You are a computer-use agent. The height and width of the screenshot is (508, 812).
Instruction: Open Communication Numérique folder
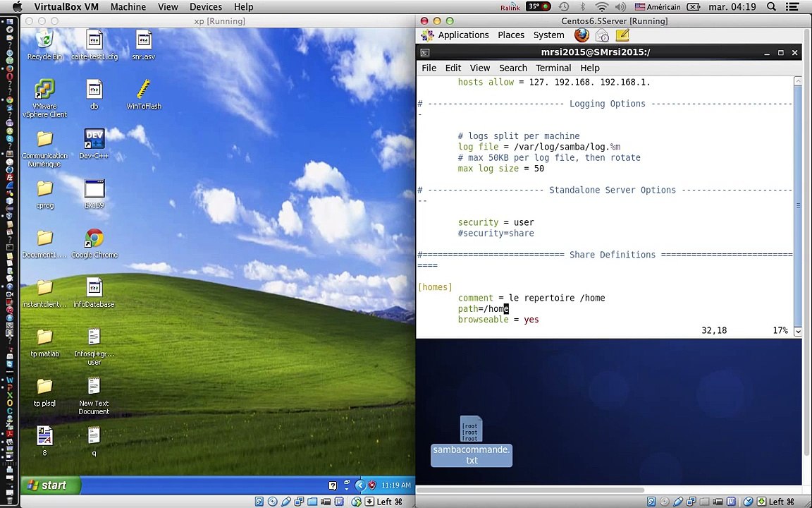pyautogui.click(x=44, y=148)
